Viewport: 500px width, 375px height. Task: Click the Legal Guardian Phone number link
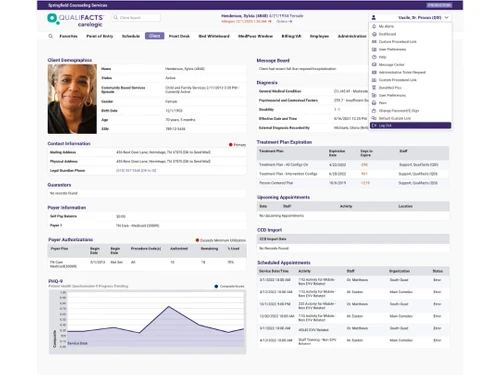coord(136,171)
